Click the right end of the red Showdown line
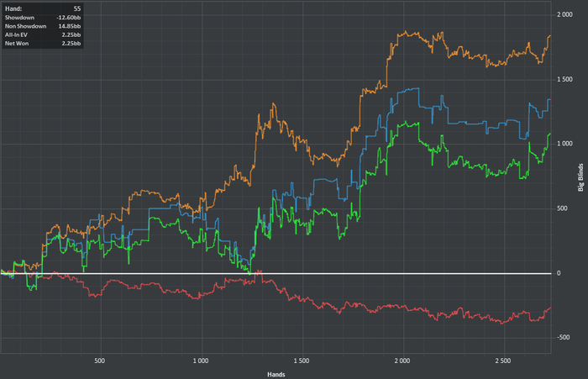588x379 pixels. [x=549, y=308]
